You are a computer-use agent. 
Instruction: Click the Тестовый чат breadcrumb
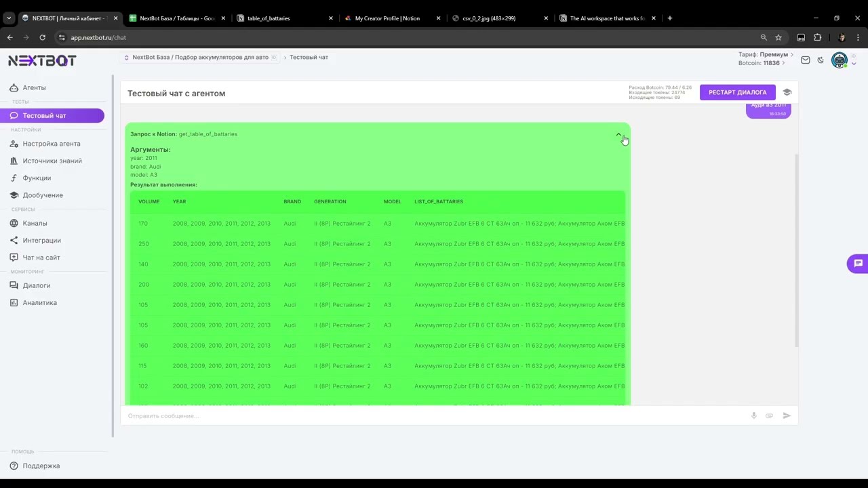pyautogui.click(x=309, y=57)
